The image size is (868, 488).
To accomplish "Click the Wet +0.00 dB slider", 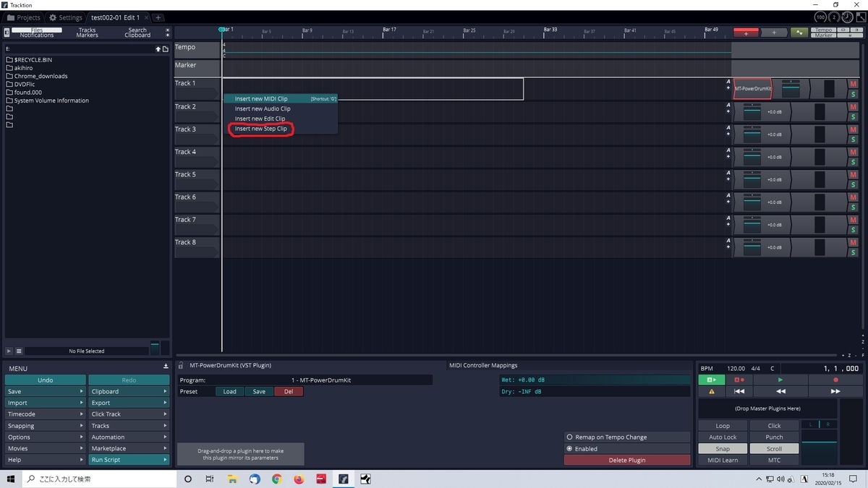I will tap(595, 380).
